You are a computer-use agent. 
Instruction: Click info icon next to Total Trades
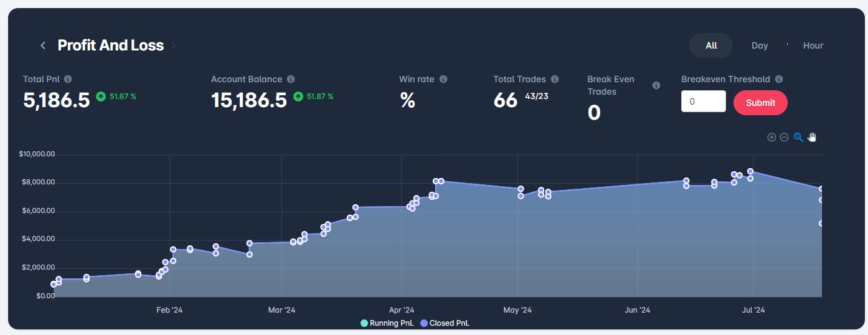(x=555, y=79)
